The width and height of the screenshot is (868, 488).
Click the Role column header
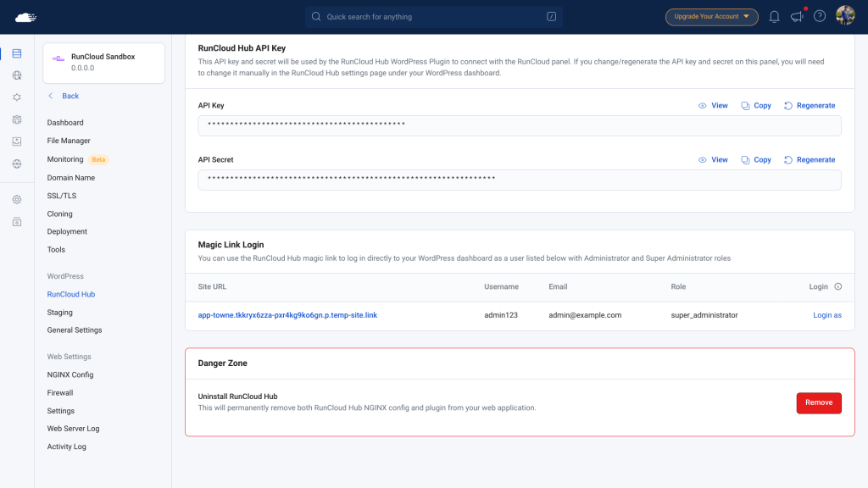click(x=678, y=286)
